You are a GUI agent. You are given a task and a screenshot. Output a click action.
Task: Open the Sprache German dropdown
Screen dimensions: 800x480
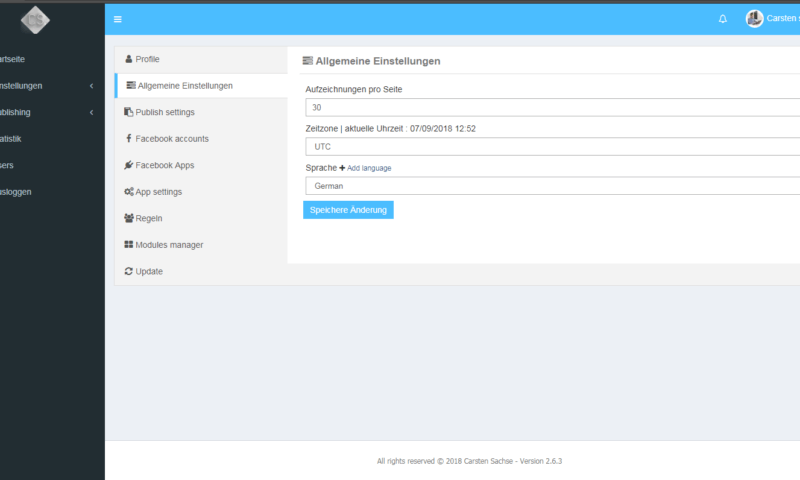pyautogui.click(x=553, y=186)
